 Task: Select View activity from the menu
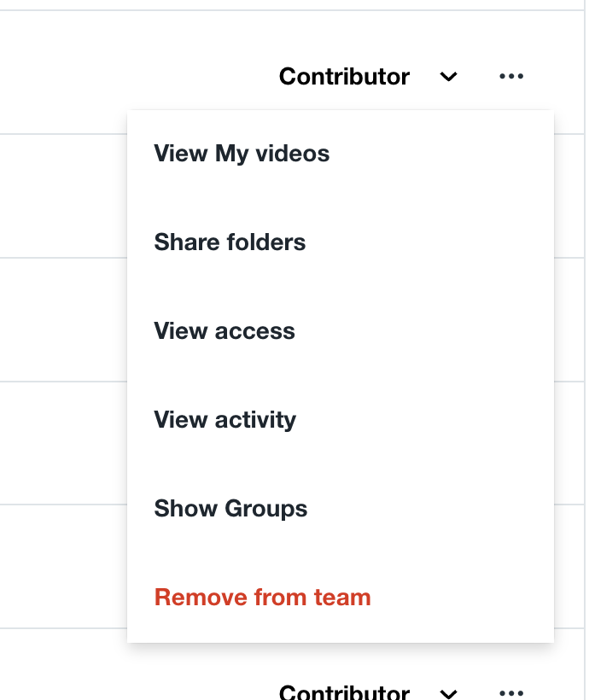pos(225,420)
